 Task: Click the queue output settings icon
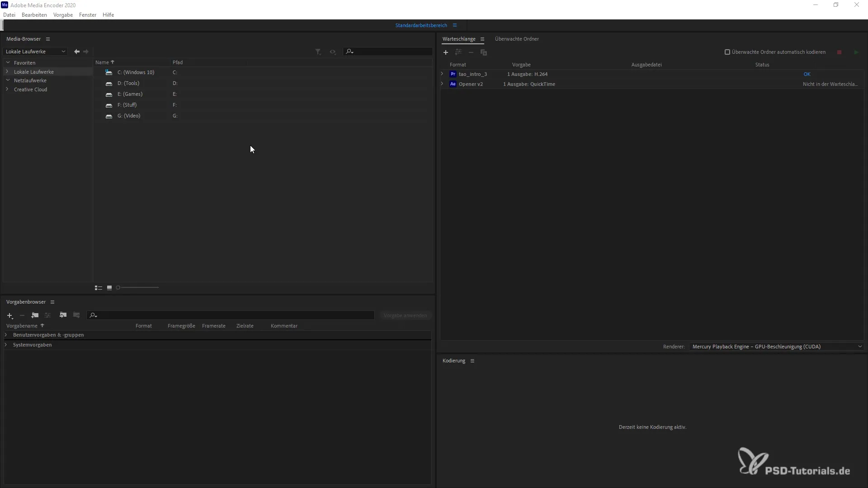click(458, 52)
